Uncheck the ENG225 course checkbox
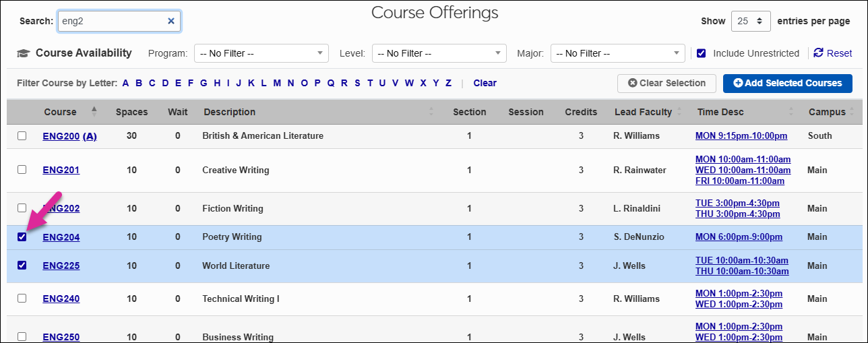Viewport: 868px width, 343px height. tap(22, 266)
